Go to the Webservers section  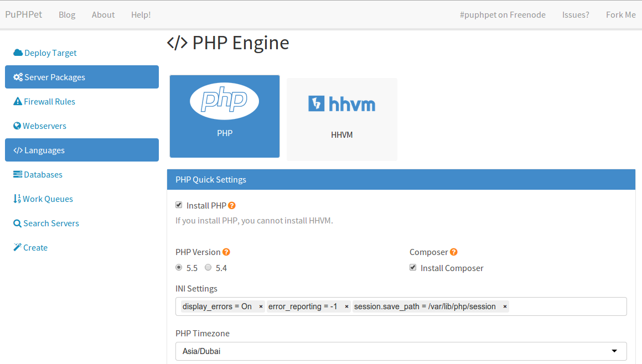pos(82,126)
